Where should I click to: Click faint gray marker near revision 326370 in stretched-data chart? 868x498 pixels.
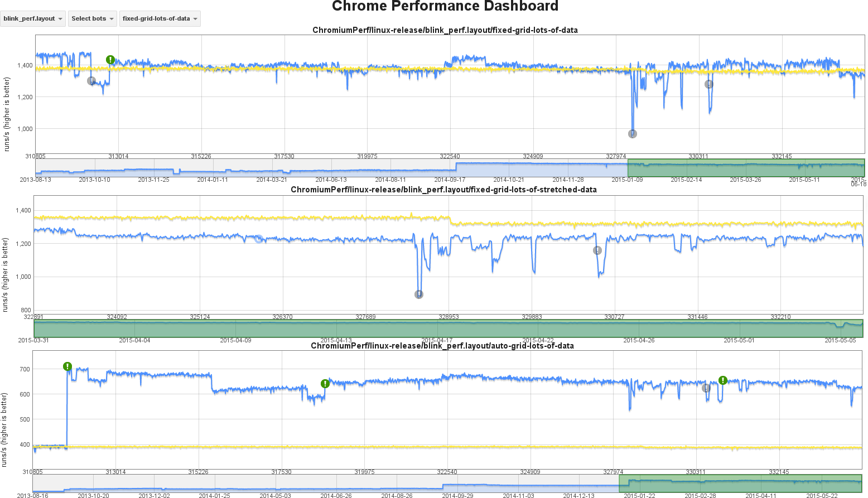pos(259,239)
